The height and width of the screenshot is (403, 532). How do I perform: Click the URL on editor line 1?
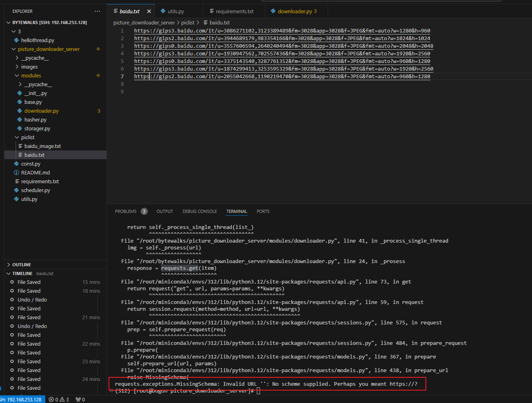282,30
